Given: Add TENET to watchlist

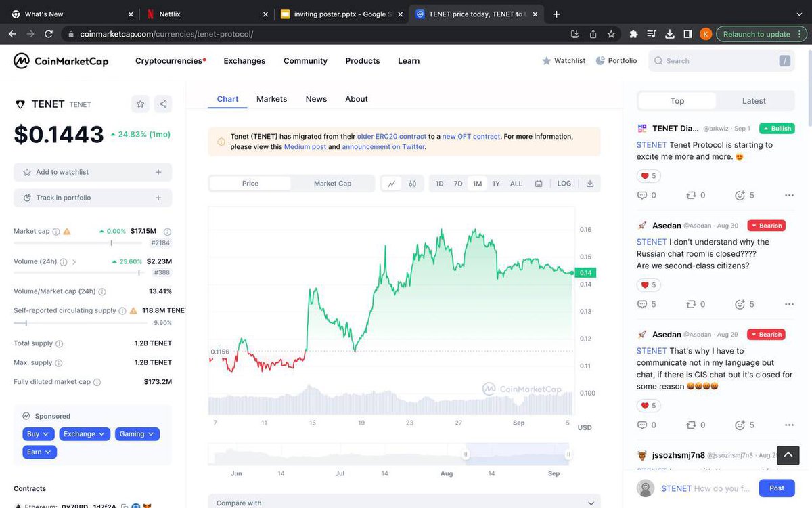Looking at the screenshot, I should [93, 172].
